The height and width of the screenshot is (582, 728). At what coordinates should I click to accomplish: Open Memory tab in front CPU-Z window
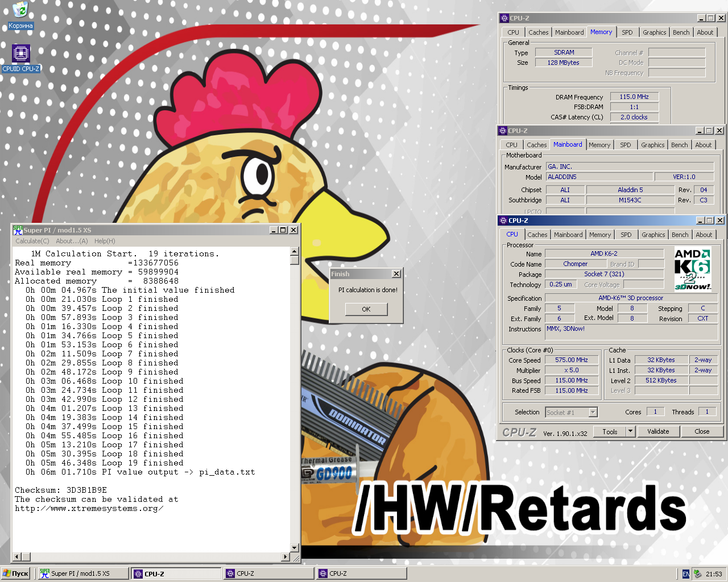pos(600,235)
